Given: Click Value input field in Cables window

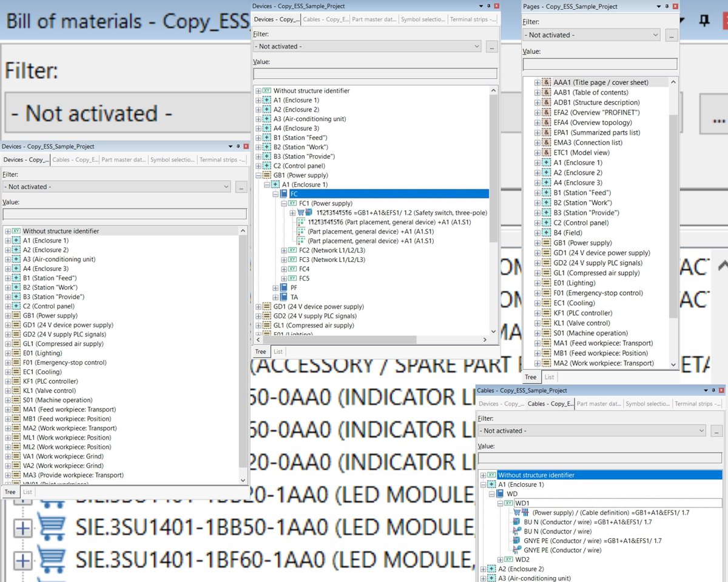Looking at the screenshot, I should click(x=600, y=458).
